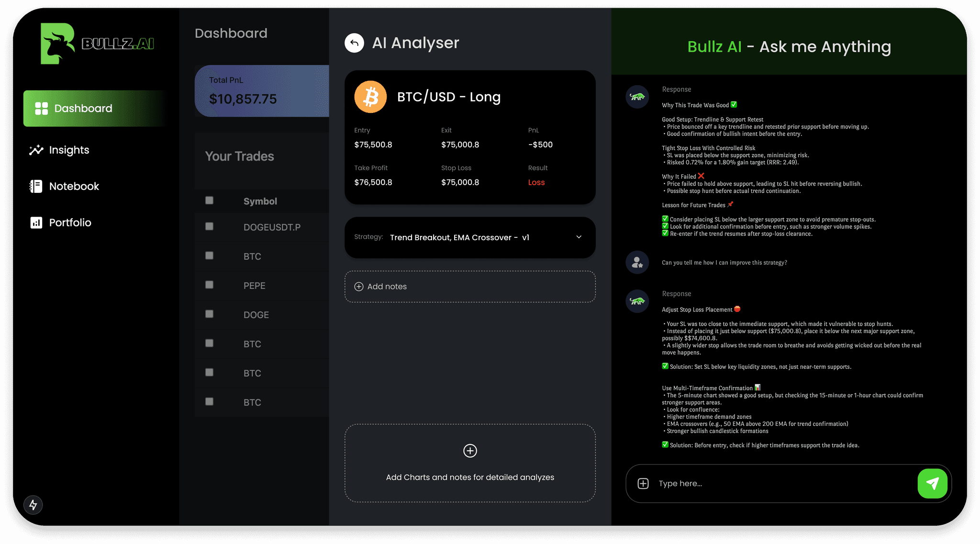Select the DOGE trade row
The image size is (980, 544).
(262, 315)
